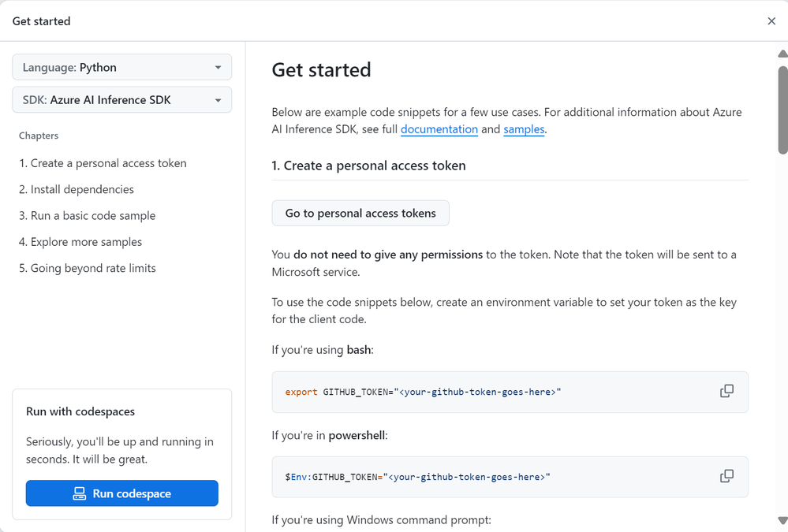The image size is (788, 532).
Task: Jump to chapter 1 Create a personal access token
Action: (x=103, y=163)
